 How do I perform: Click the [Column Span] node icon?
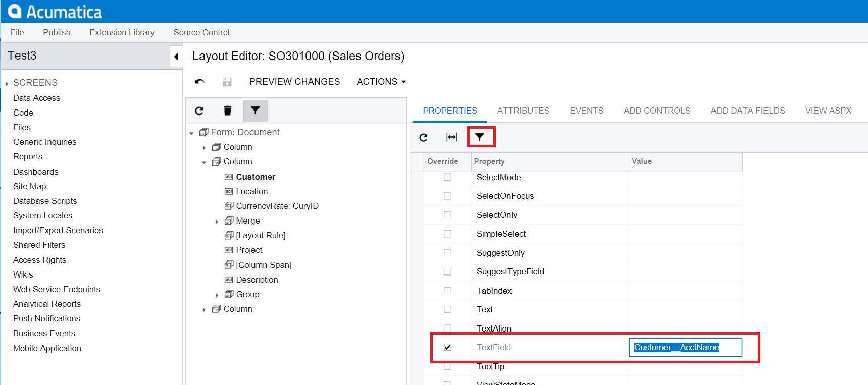pyautogui.click(x=229, y=265)
